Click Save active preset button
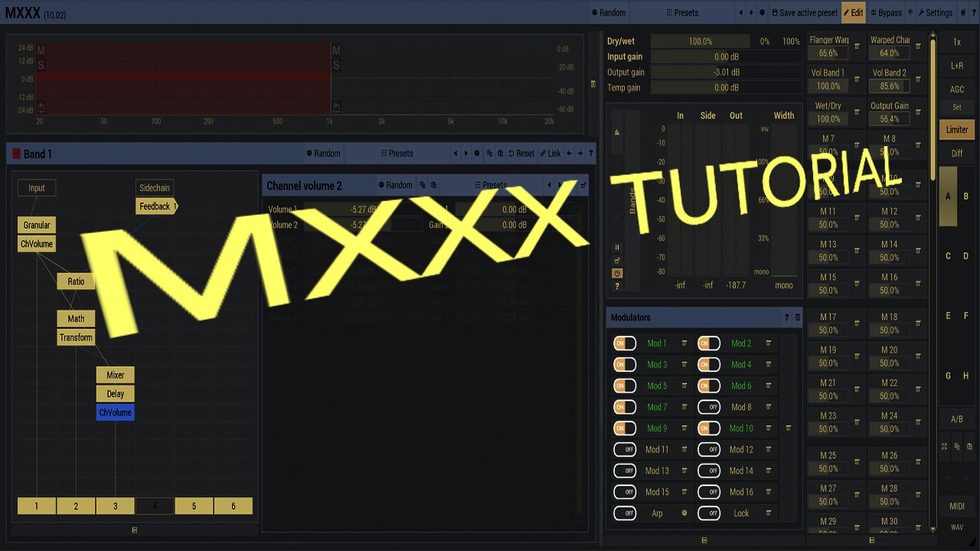The width and height of the screenshot is (980, 551). (x=804, y=12)
